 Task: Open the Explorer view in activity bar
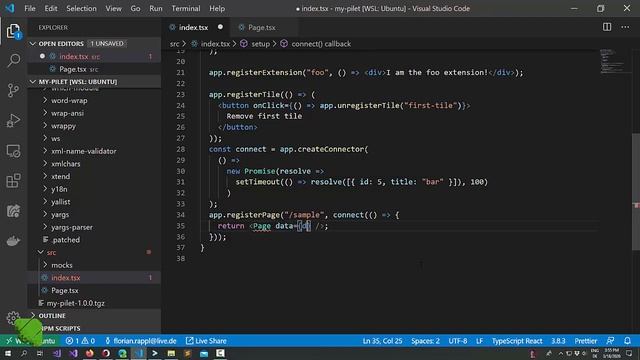[x=13, y=31]
